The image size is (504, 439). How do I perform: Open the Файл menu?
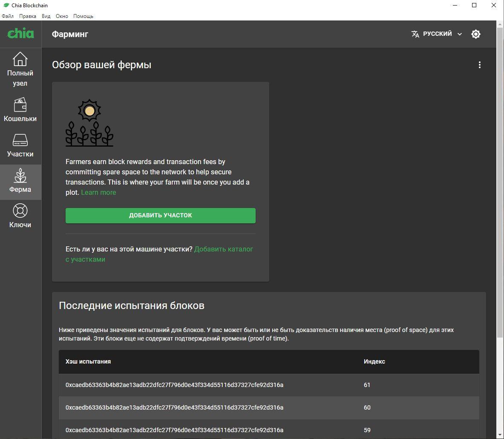click(x=7, y=16)
